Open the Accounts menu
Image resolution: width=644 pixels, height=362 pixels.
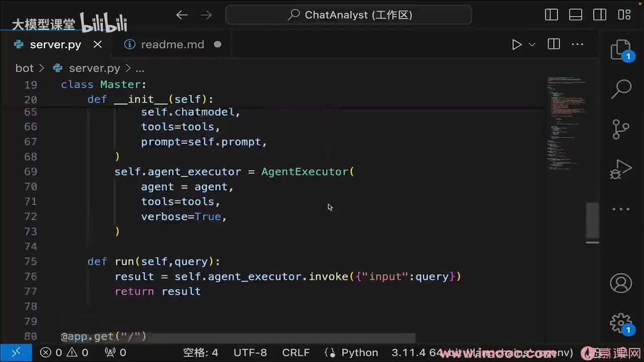tap(621, 283)
